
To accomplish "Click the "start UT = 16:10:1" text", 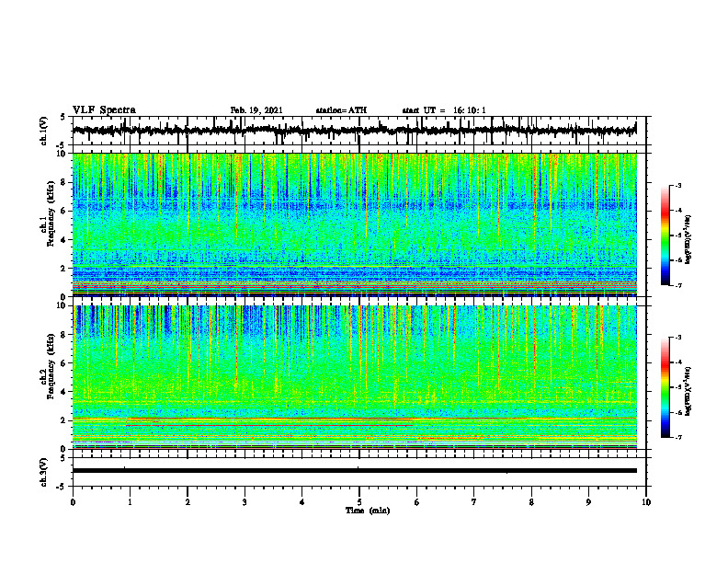I will pyautogui.click(x=444, y=110).
